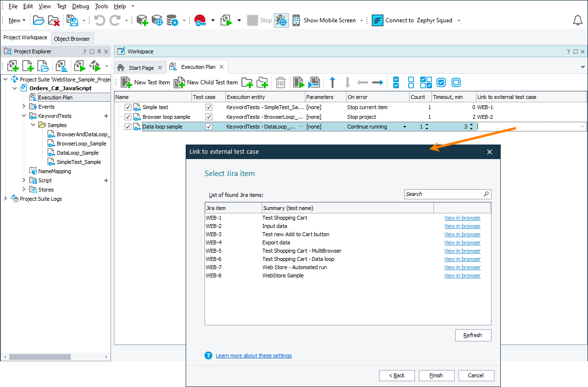This screenshot has width=588, height=387.
Task: Open the On error dropdown for Data loop sample
Action: (405, 127)
